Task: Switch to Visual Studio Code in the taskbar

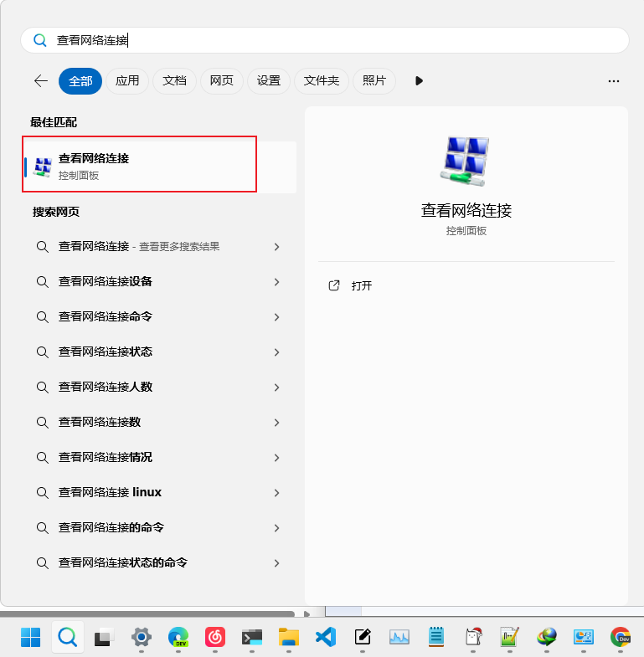Action: (x=326, y=637)
